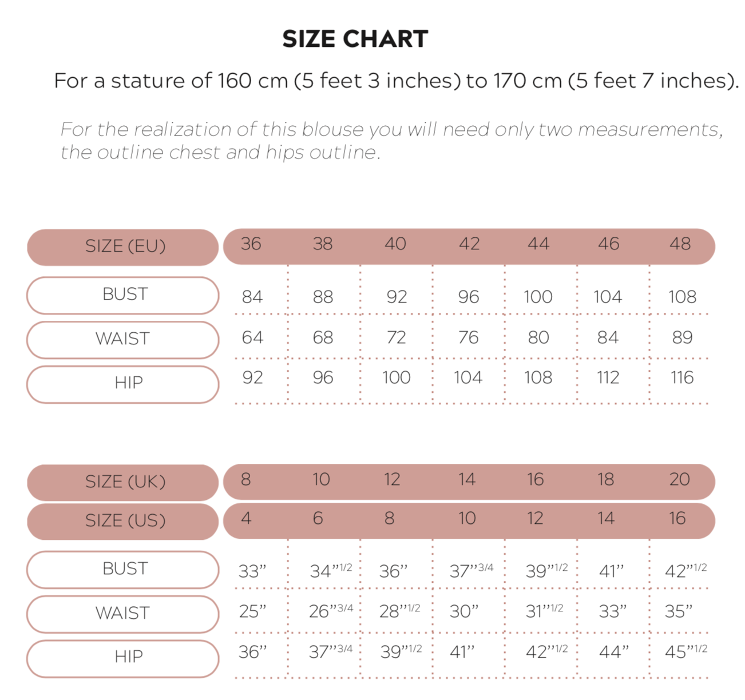Select US size 4 in the header row
The width and height of the screenshot is (745, 700).
[246, 519]
